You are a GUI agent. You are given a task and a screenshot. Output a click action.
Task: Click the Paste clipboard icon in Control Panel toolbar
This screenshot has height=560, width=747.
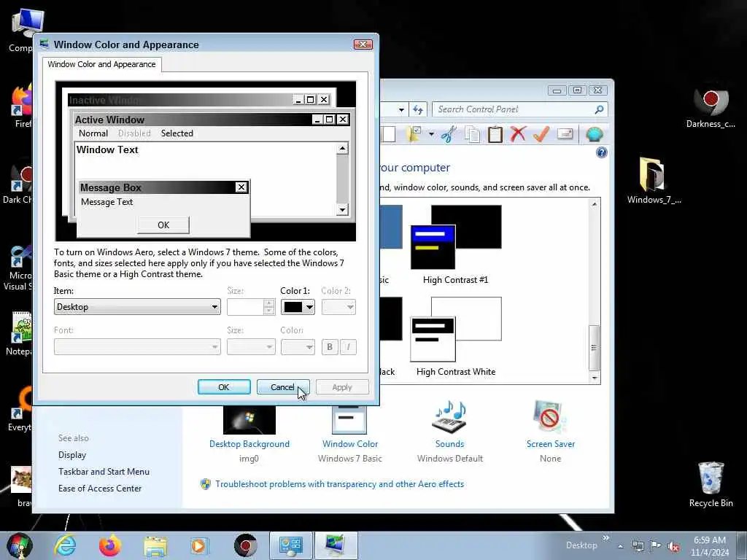pyautogui.click(x=495, y=134)
